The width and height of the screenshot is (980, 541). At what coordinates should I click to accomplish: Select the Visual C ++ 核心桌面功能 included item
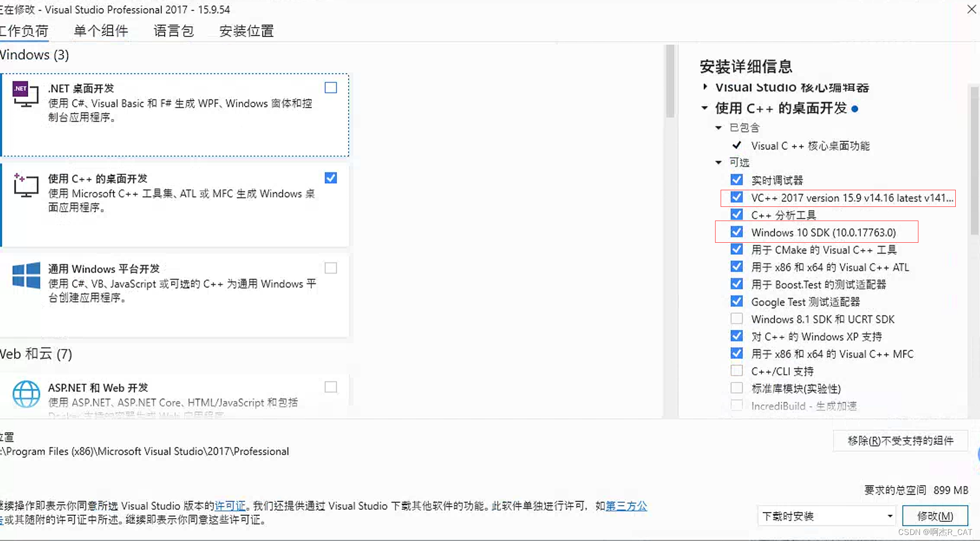[x=810, y=146]
